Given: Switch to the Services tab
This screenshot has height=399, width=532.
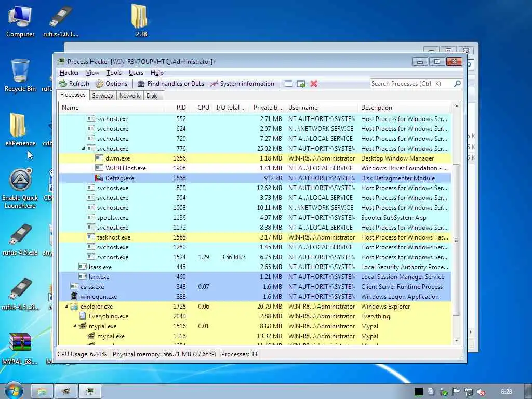Looking at the screenshot, I should tap(102, 96).
